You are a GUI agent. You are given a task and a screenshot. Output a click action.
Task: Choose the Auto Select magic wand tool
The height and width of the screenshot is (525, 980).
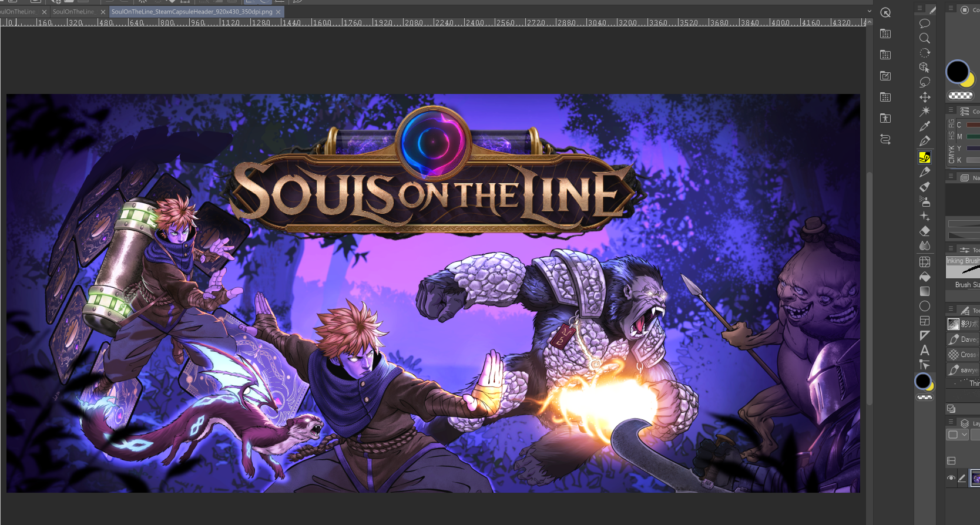pyautogui.click(x=925, y=112)
